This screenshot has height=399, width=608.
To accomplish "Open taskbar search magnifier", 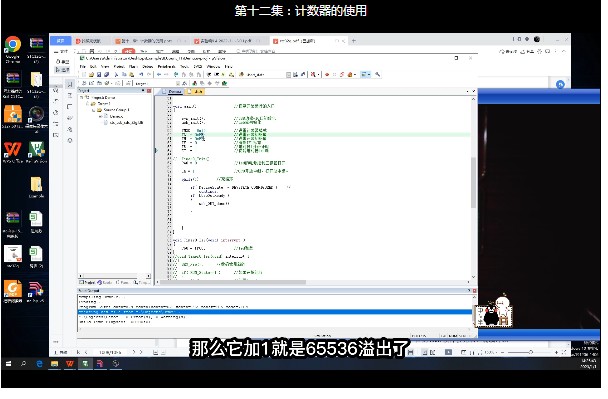I will (x=23, y=364).
